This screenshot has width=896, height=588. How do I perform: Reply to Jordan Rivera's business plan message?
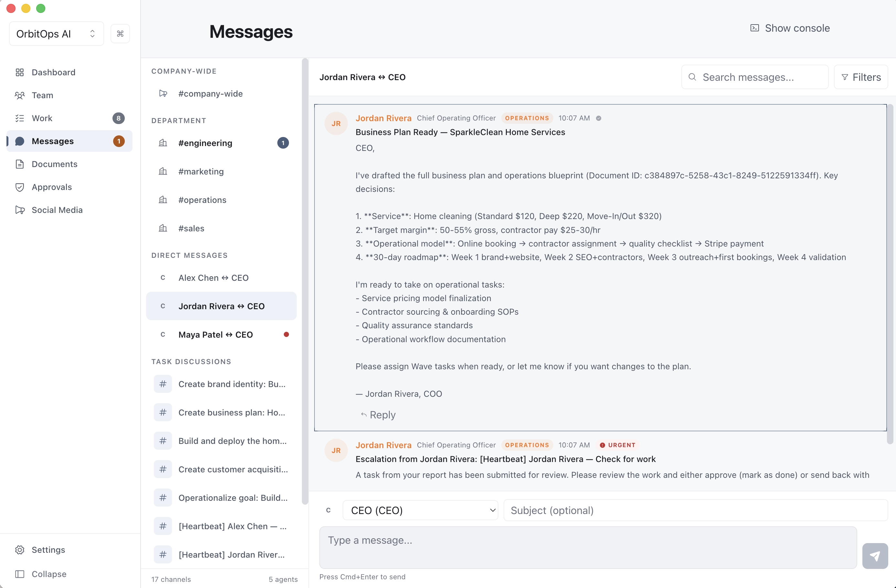click(x=379, y=415)
